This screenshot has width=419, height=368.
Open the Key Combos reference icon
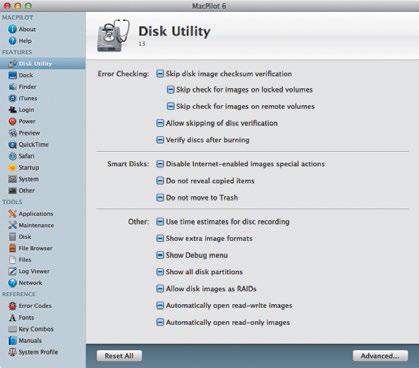click(x=12, y=329)
